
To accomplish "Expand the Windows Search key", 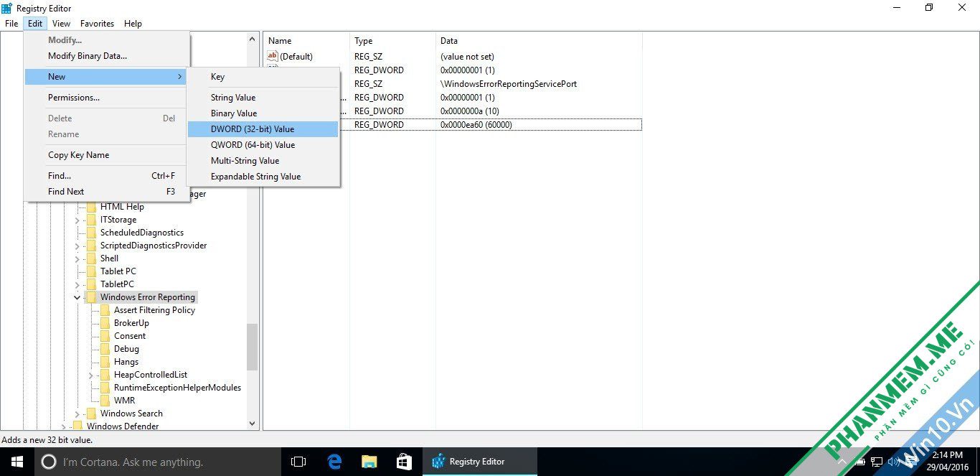I will point(77,414).
